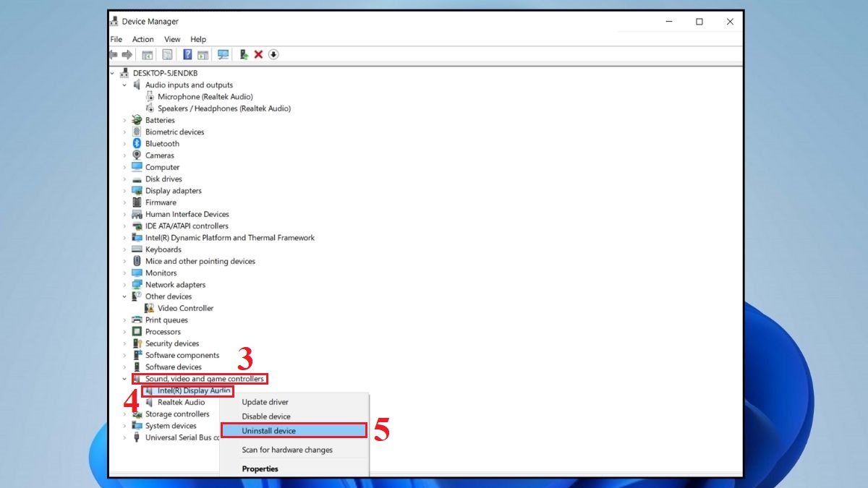Select Microphone (Realtek Audio) device
The image size is (868, 488).
(x=205, y=97)
